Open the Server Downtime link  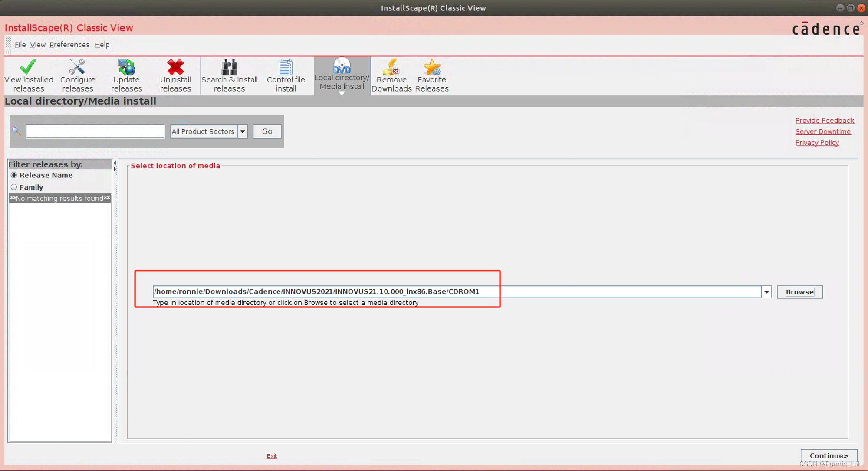coord(823,131)
